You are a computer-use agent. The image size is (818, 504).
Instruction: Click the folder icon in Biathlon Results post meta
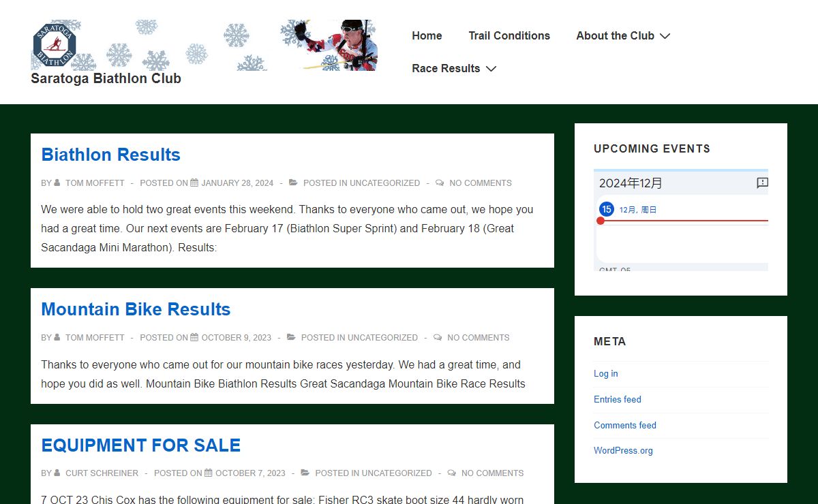point(293,183)
